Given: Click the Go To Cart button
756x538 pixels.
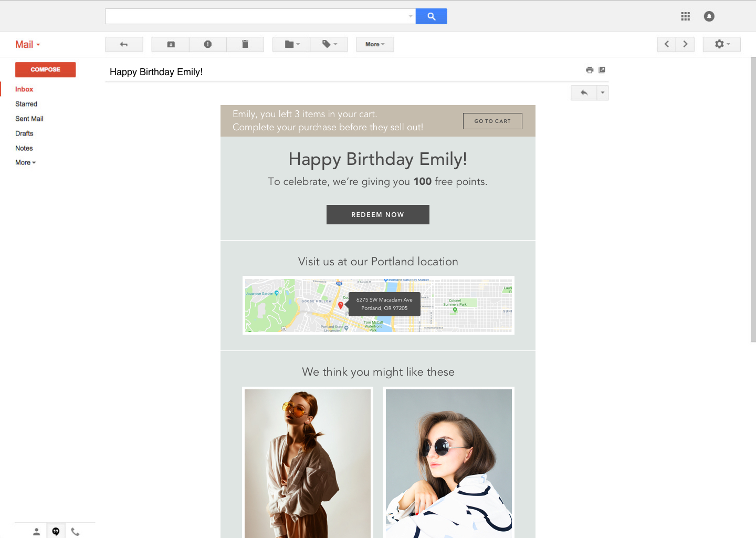Looking at the screenshot, I should [x=492, y=121].
